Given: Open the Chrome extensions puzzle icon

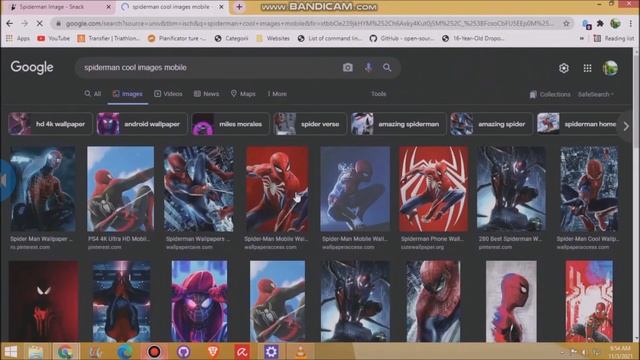Looking at the screenshot, I should click(600, 24).
